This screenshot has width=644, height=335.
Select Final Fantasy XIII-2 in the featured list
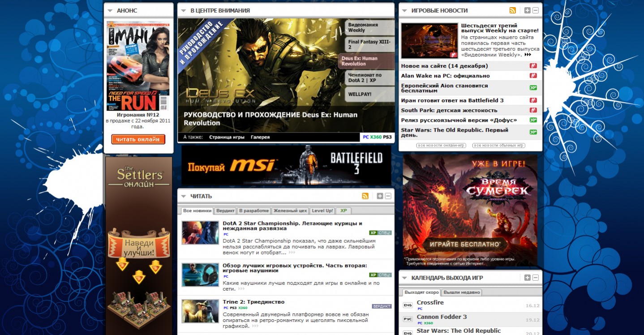[x=369, y=44]
